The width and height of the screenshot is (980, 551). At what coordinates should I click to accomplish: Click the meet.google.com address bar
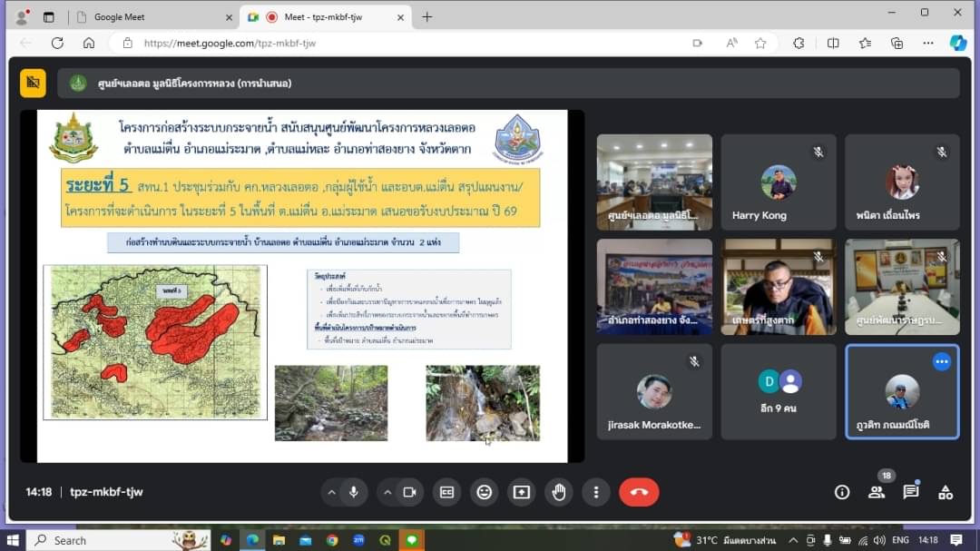coord(408,43)
